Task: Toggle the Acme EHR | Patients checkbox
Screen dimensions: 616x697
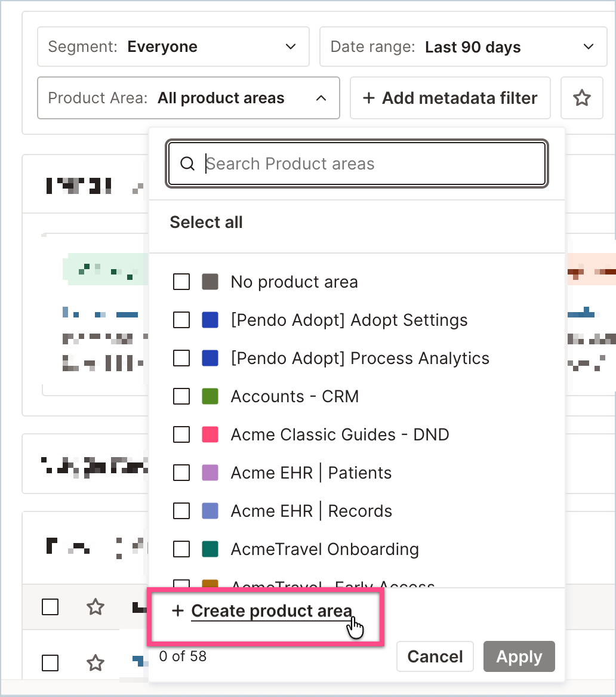Action: coord(181,473)
